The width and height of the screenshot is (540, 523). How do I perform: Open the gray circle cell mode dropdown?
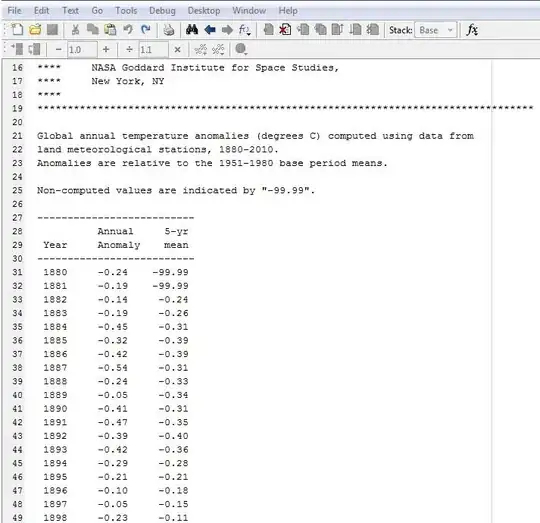coord(241,49)
